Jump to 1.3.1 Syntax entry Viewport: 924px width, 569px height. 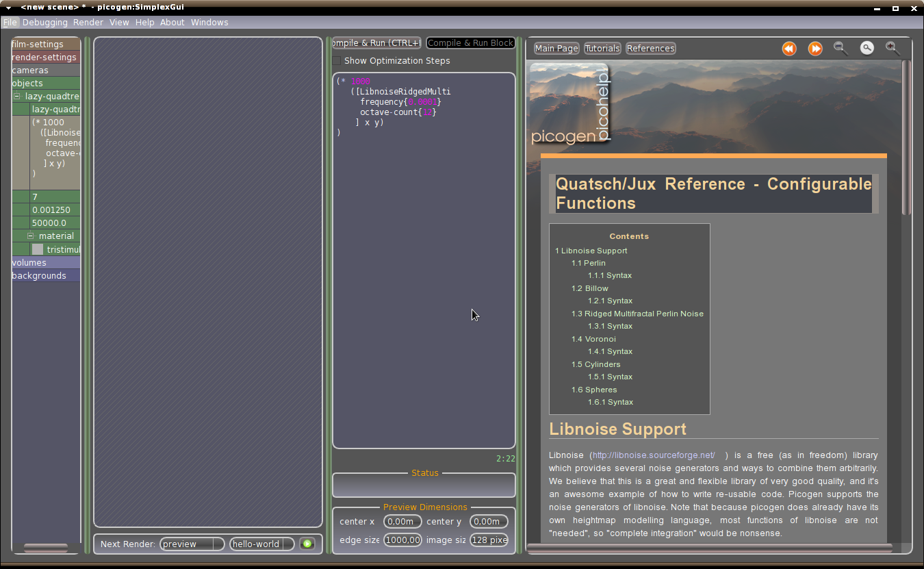pyautogui.click(x=610, y=326)
